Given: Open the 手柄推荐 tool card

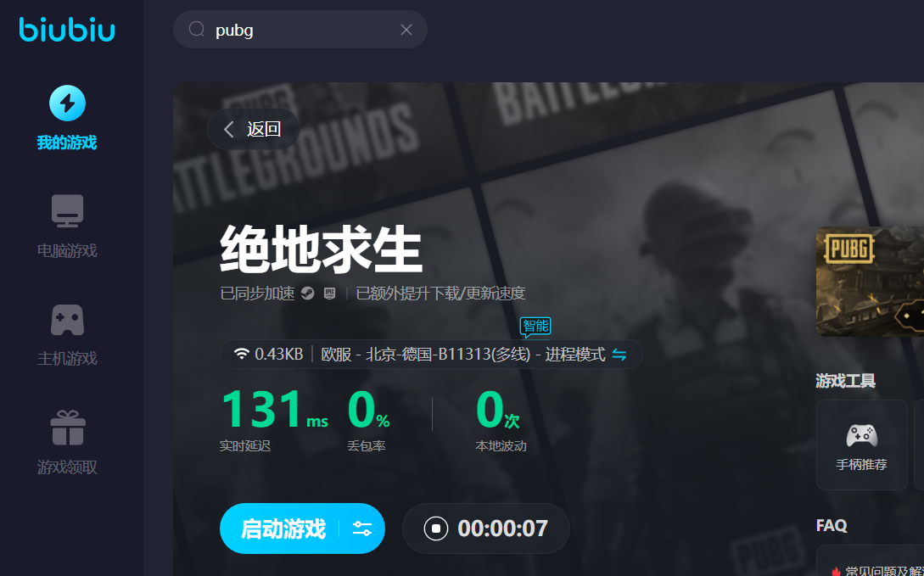Looking at the screenshot, I should pyautogui.click(x=861, y=445).
